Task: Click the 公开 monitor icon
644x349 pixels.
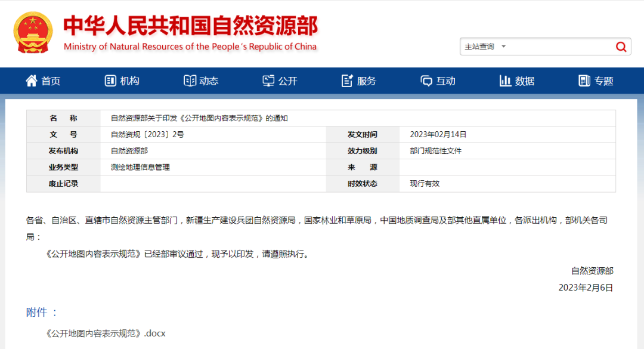Action: (268, 81)
